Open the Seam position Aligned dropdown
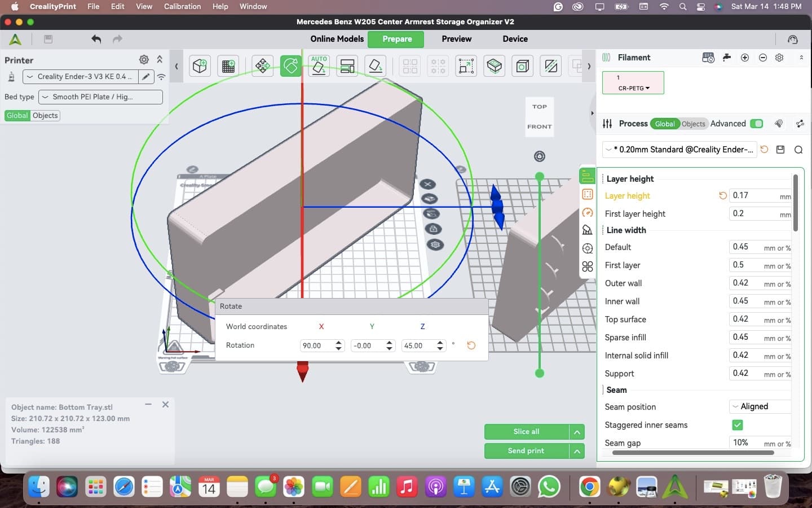The height and width of the screenshot is (508, 812). (760, 406)
